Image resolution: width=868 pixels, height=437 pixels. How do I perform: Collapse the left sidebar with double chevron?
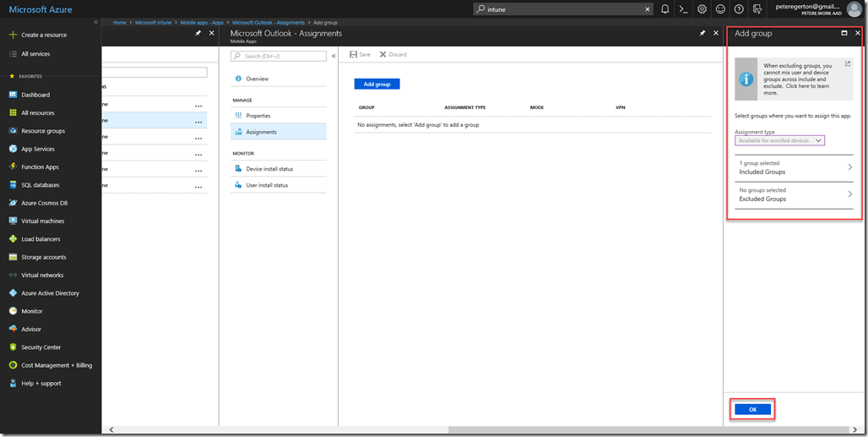(x=95, y=22)
